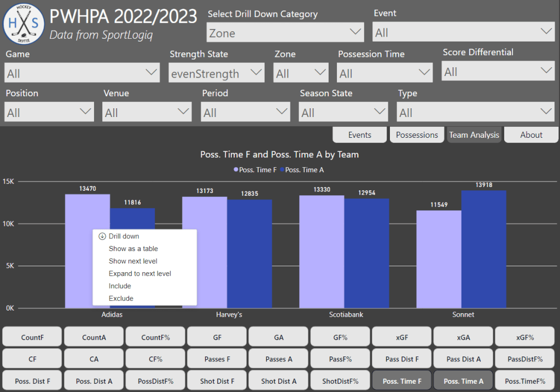The image size is (560, 392).
Task: Choose Show as a table
Action: 133,249
